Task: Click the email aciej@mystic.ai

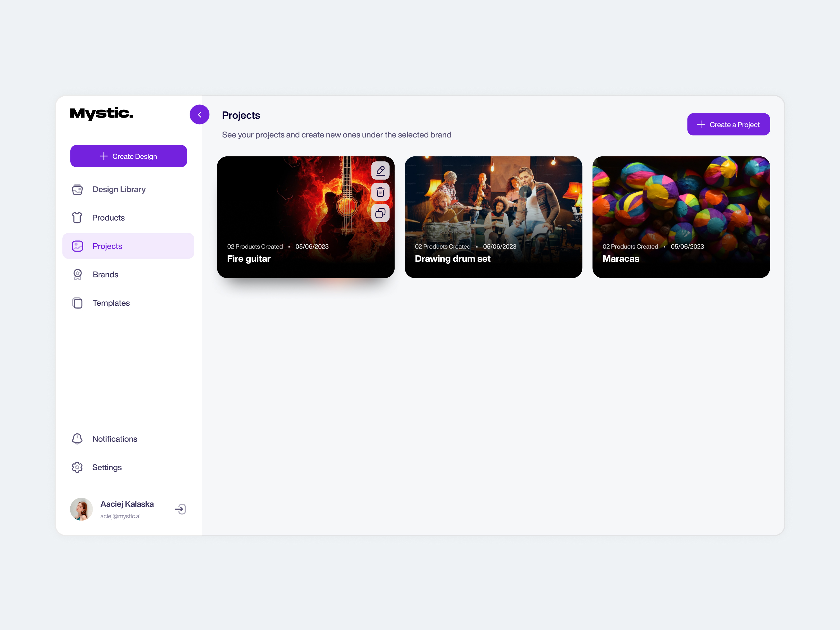Action: pos(120,516)
